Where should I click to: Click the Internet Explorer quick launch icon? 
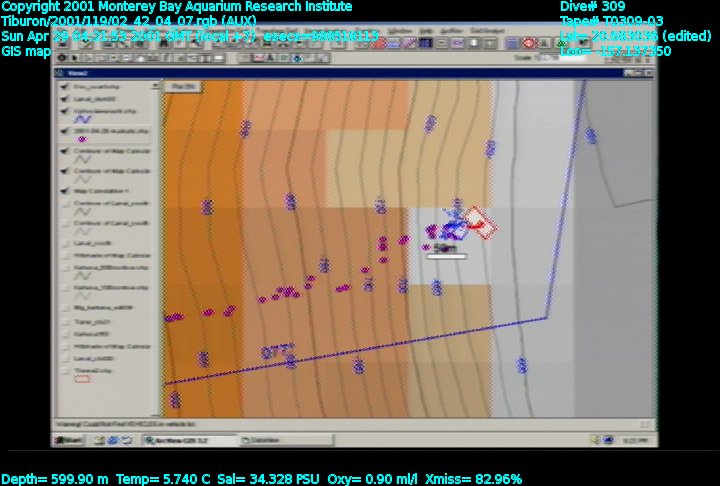pyautogui.click(x=100, y=439)
